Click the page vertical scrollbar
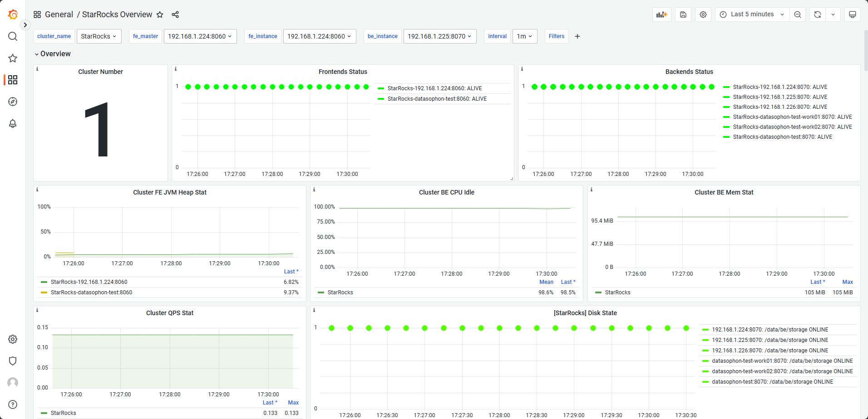Screen dimensions: 868x419 coord(866,50)
